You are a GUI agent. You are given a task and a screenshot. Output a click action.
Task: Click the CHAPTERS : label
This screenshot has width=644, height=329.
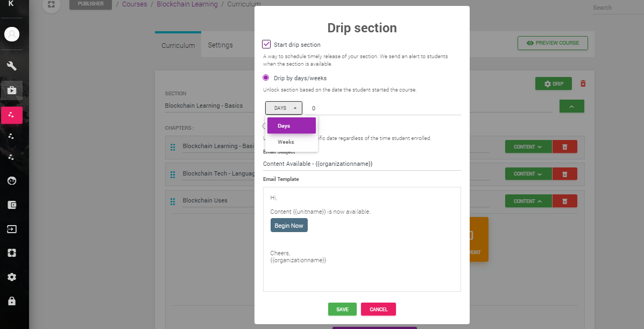click(x=180, y=128)
